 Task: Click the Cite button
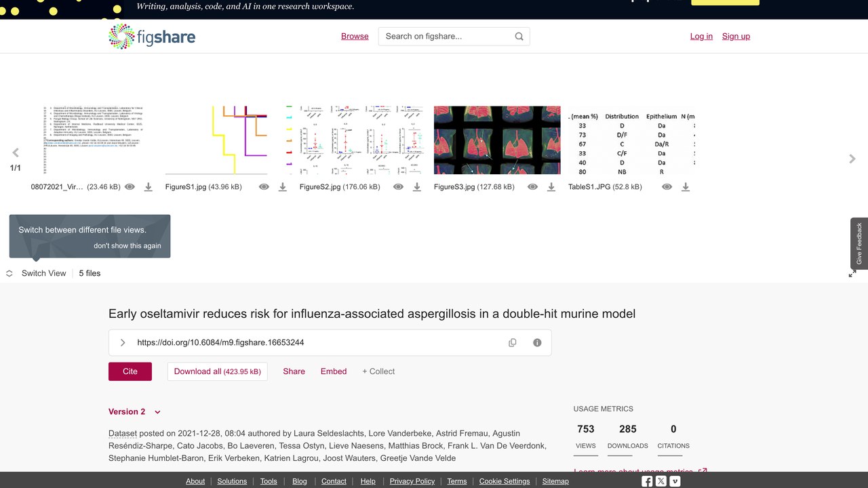point(130,371)
